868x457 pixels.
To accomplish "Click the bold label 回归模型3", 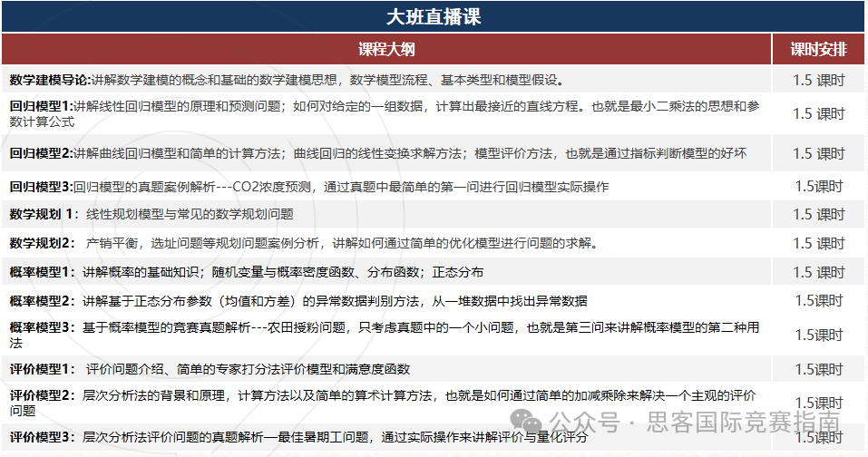I will 41,187.
